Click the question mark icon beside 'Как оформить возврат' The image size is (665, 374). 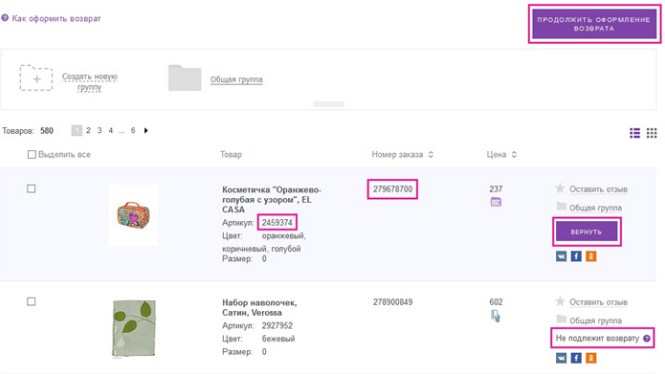pyautogui.click(x=5, y=18)
